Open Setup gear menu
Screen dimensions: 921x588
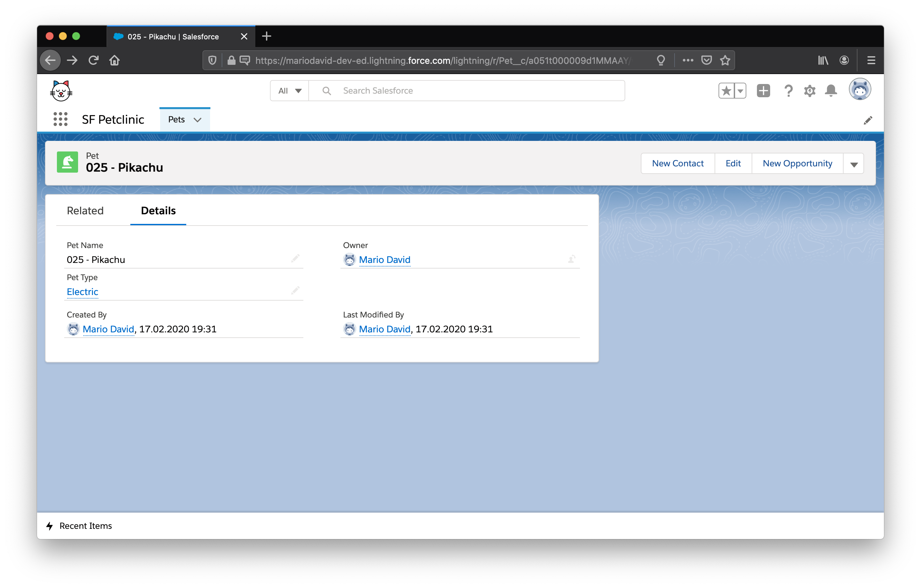[809, 91]
